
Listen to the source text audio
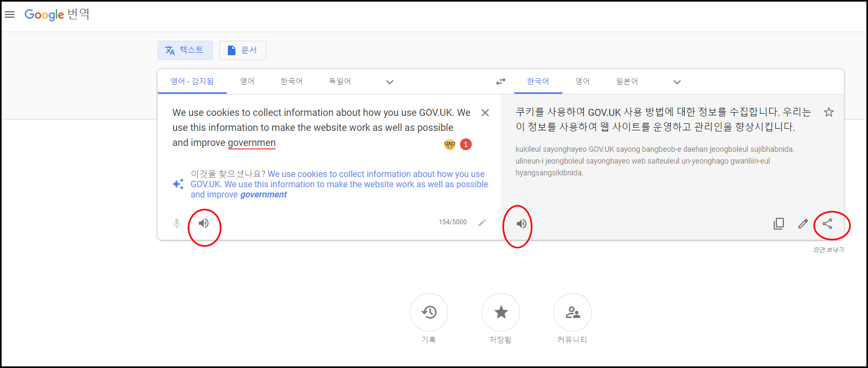pos(204,223)
